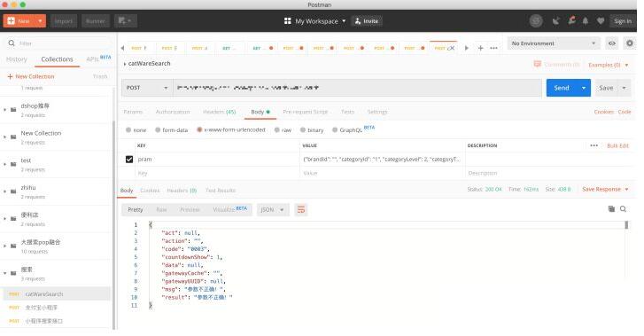
Task: Open the Save dropdown arrow
Action: tap(624, 88)
